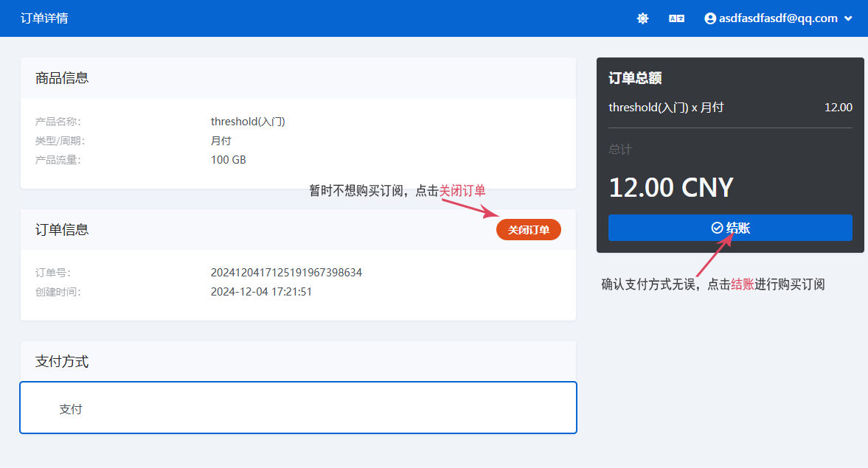Image resolution: width=868 pixels, height=468 pixels.
Task: Open asdfasdfasdf@qq.com account menu
Action: 778,18
